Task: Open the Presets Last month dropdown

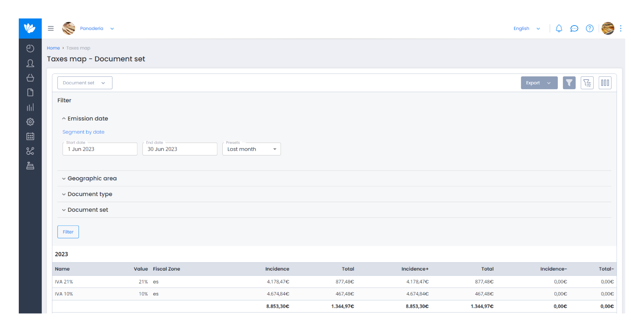Action: coord(252,149)
